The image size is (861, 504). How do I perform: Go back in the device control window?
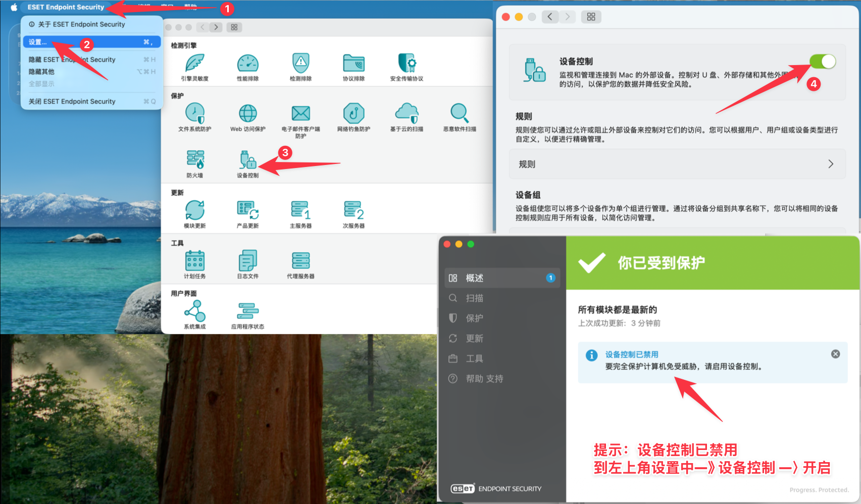pos(550,17)
